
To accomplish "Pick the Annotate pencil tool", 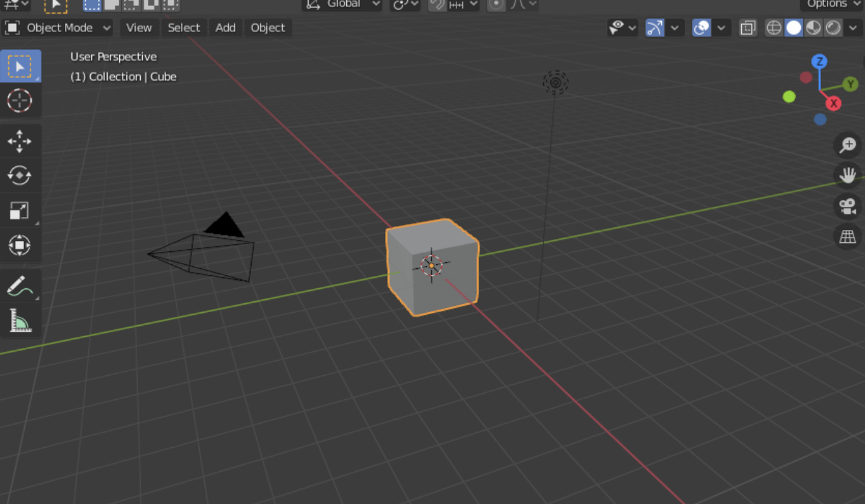I will tap(19, 286).
